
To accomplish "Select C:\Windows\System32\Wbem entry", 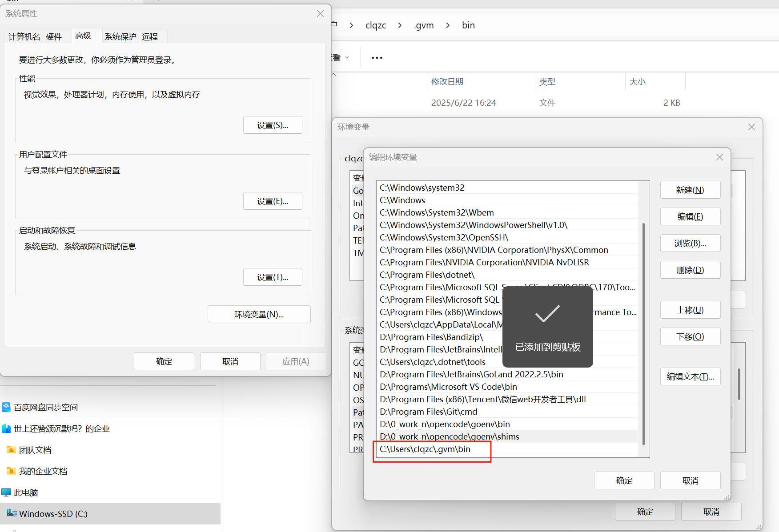I will [x=507, y=212].
